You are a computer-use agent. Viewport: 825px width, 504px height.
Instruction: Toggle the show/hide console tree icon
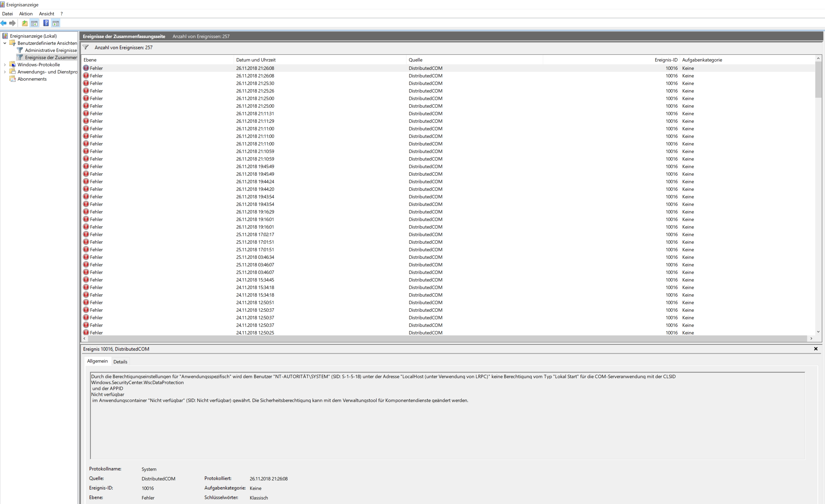click(x=34, y=23)
